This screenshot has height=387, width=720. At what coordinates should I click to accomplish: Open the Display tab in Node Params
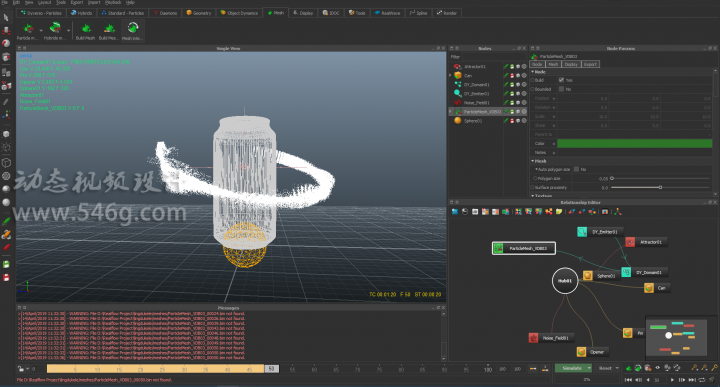pyautogui.click(x=571, y=64)
